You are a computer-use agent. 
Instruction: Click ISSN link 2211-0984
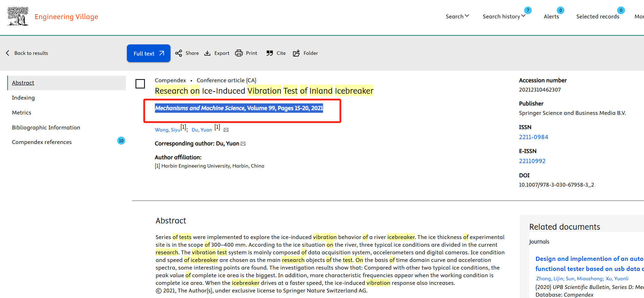pyautogui.click(x=533, y=137)
